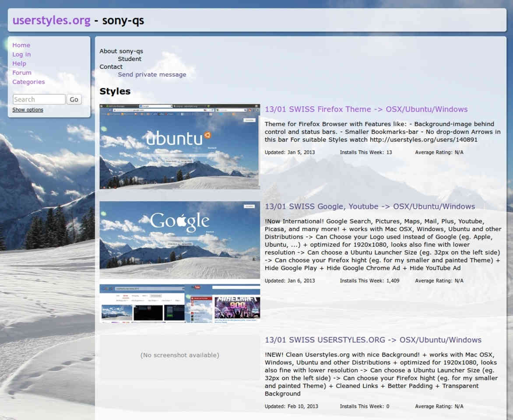Select the 'Updated: Jan 5, 2013' text
Image resolution: width=513 pixels, height=420 pixels.
(x=289, y=152)
